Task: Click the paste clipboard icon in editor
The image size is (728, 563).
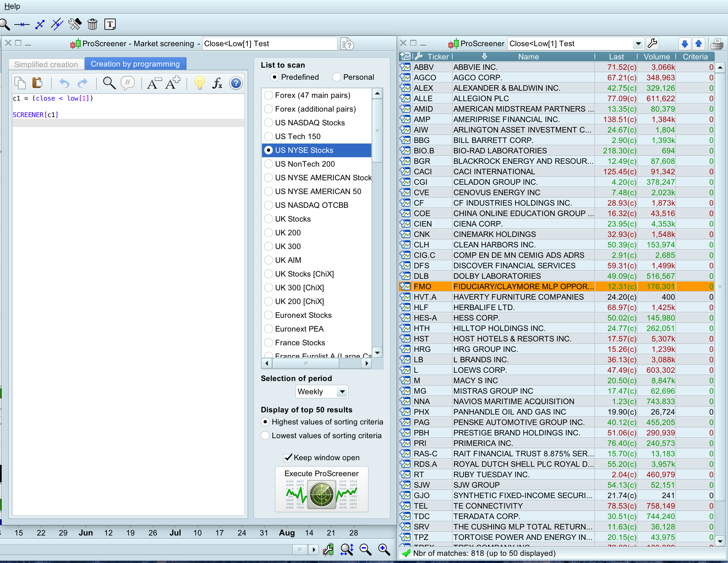Action: (37, 83)
